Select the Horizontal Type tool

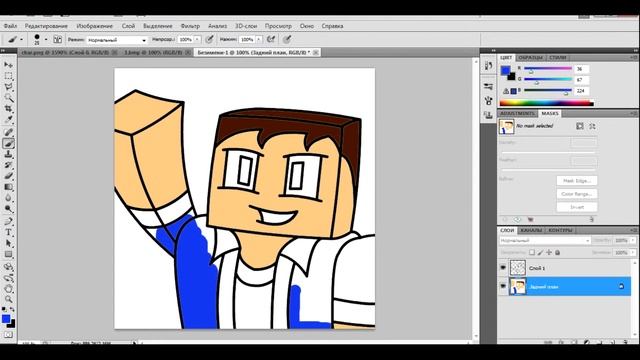(x=8, y=233)
